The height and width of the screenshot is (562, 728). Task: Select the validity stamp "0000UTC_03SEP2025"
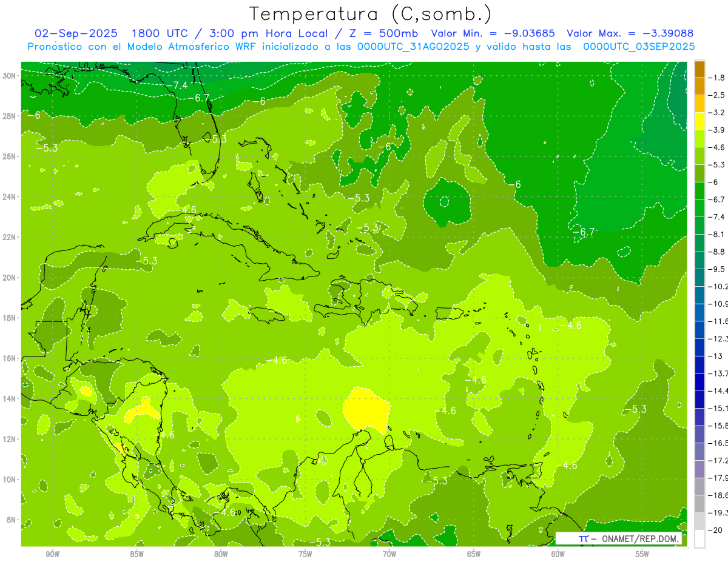tap(639, 46)
